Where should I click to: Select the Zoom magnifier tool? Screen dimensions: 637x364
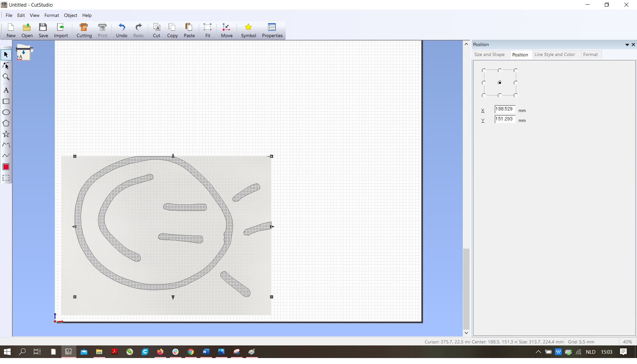6,77
